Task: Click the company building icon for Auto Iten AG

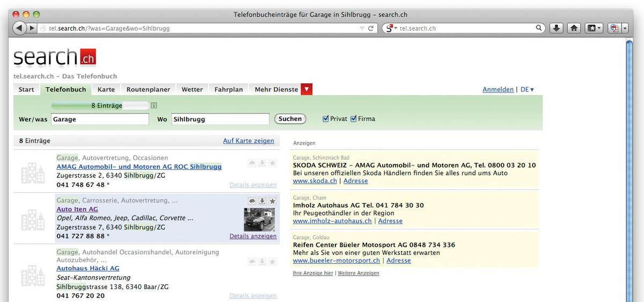Action: coord(33,220)
